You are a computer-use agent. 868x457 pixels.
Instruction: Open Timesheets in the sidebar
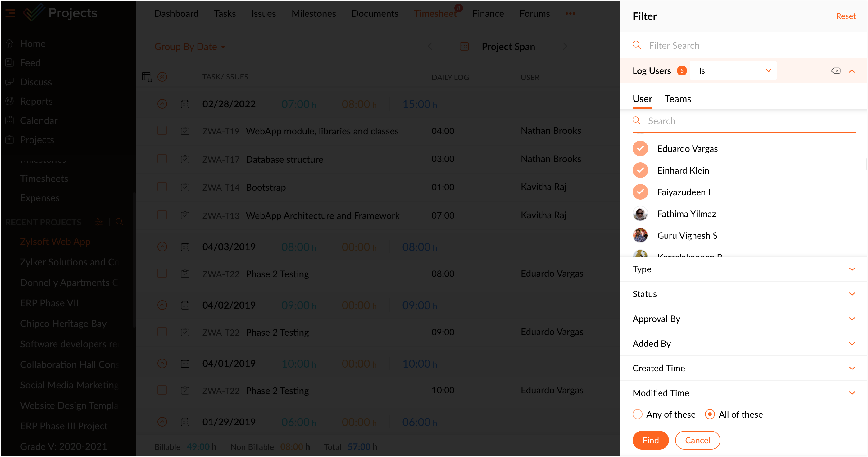pos(44,179)
